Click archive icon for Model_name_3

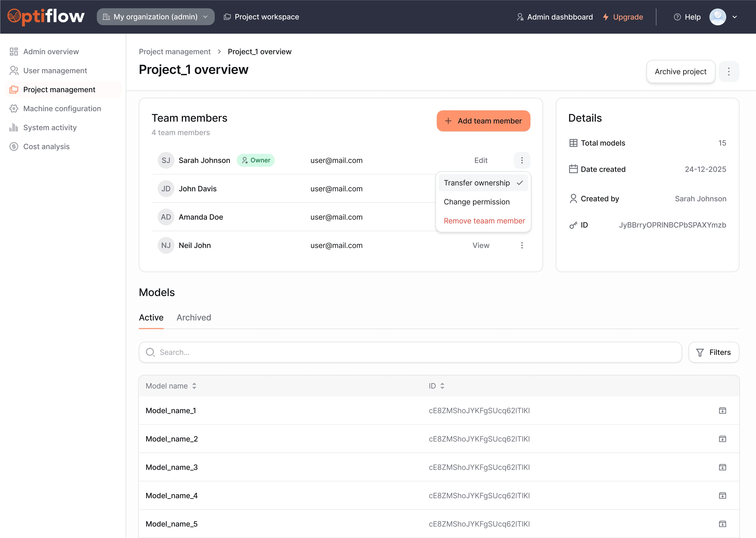(x=722, y=467)
